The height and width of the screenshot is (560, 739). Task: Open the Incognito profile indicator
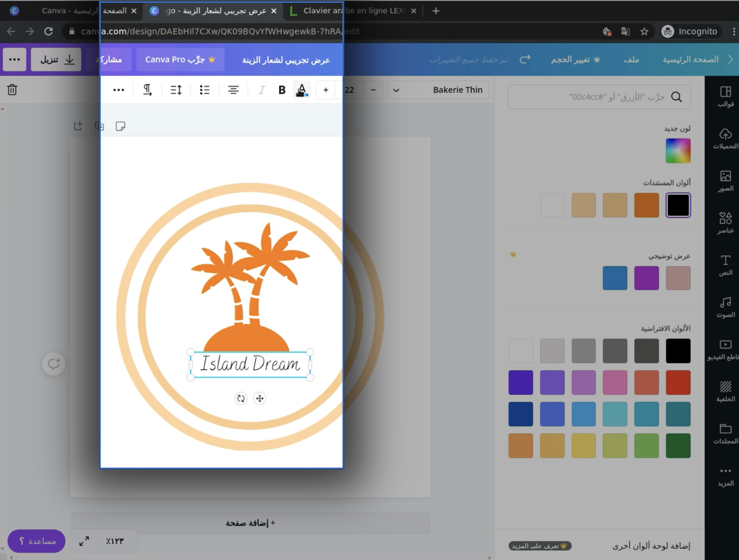tap(690, 31)
